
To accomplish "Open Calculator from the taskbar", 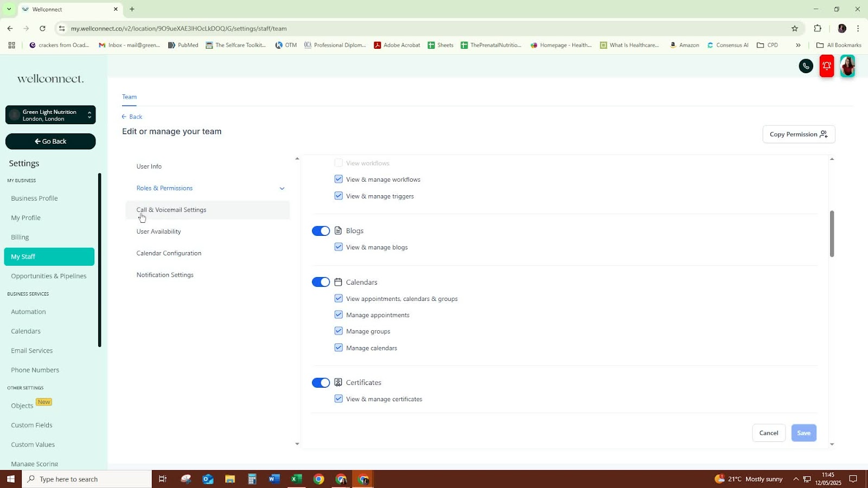I will click(252, 479).
